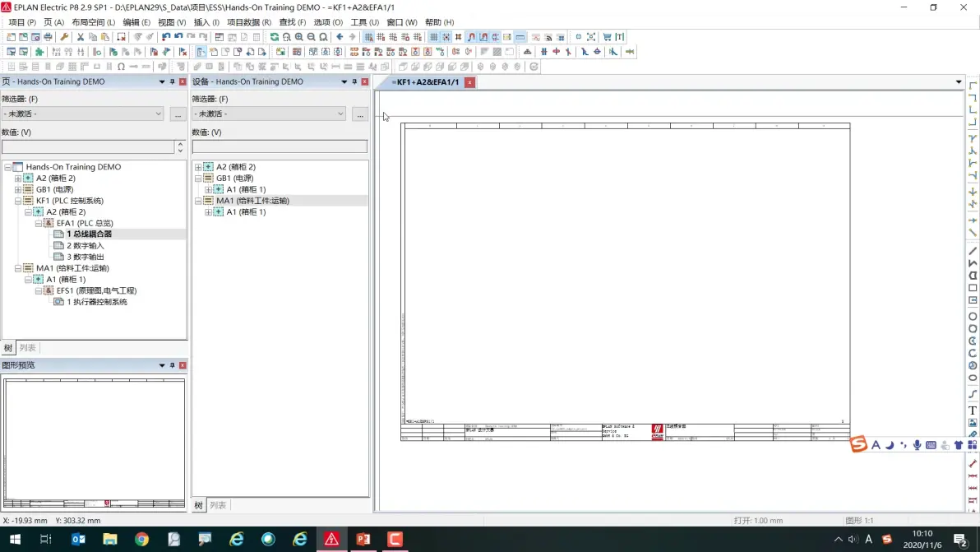Click the Devices value input field
The image size is (980, 552).
pyautogui.click(x=280, y=146)
